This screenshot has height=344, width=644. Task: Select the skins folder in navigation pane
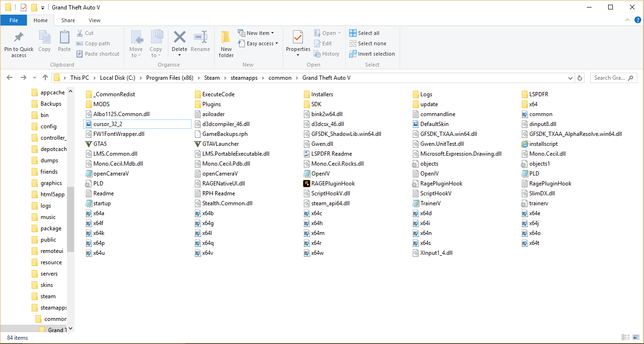(x=42, y=285)
